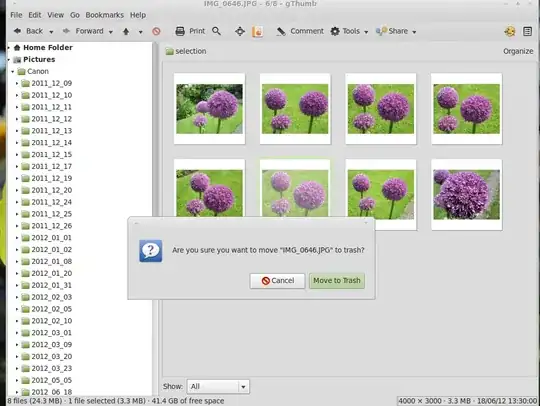540x406 pixels.
Task: Collapse the Canon folder expander
Action: [13, 72]
